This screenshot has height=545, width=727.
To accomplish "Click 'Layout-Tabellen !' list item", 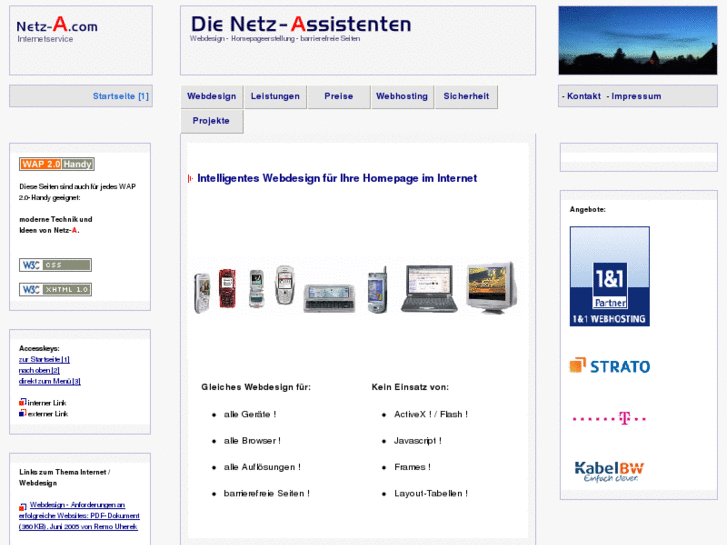I will (431, 494).
